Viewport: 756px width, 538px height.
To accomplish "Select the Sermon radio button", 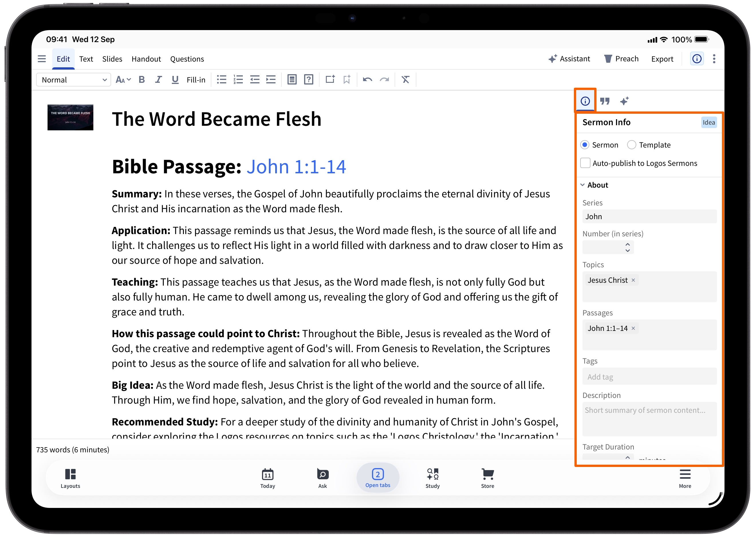I will click(x=585, y=145).
